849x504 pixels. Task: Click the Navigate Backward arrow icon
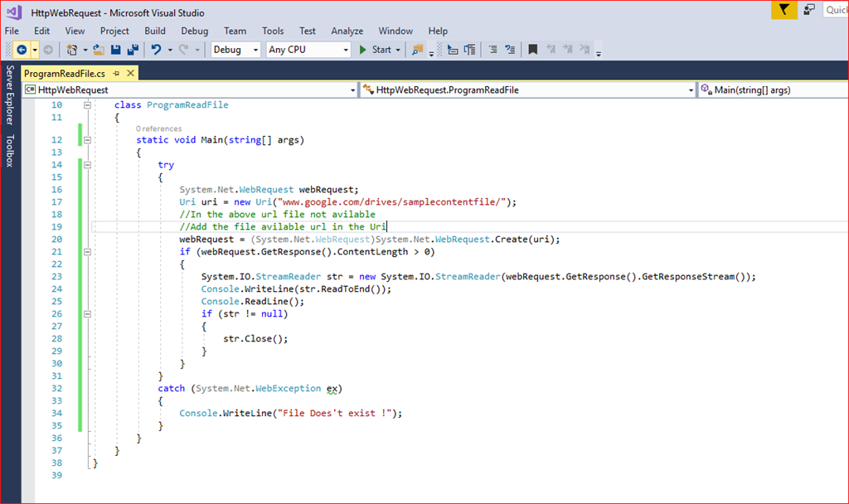[x=21, y=50]
